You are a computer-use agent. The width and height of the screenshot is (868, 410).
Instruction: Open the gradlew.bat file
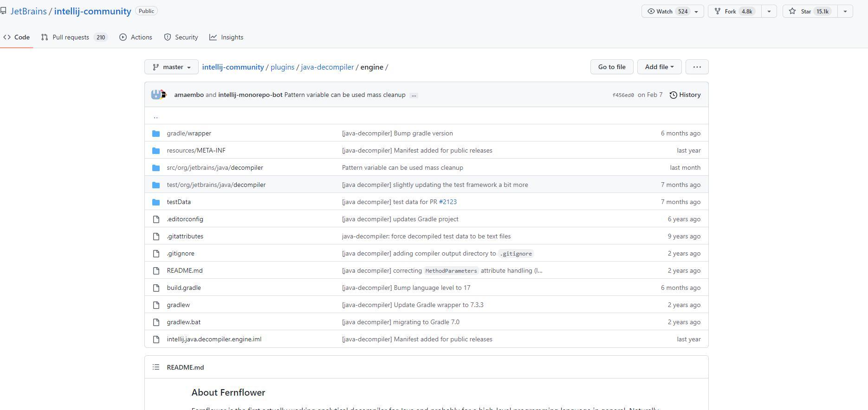click(184, 322)
